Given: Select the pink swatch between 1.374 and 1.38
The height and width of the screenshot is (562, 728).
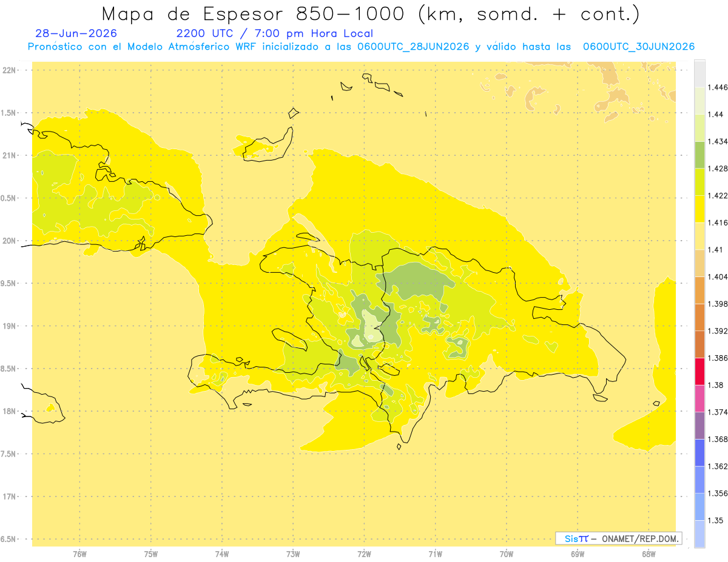Looking at the screenshot, I should (699, 398).
